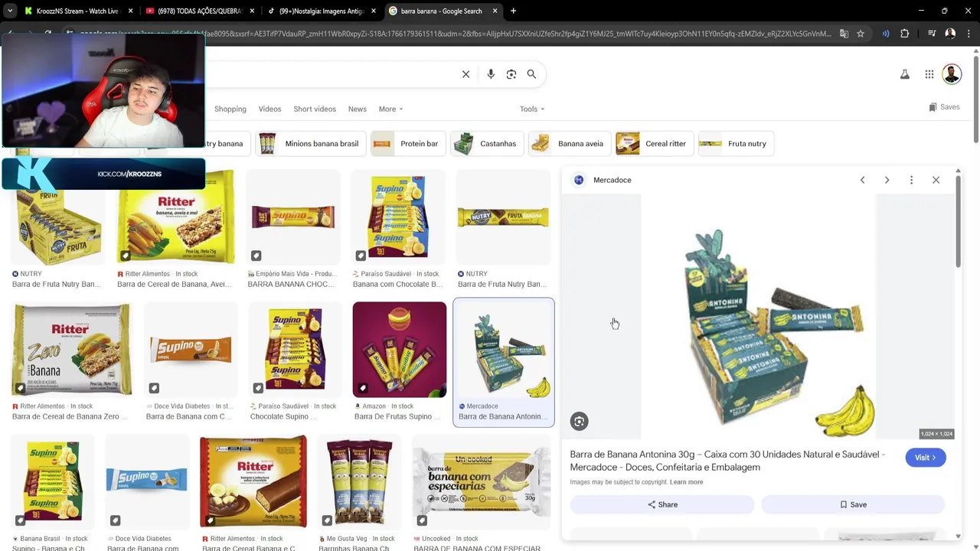Image resolution: width=980 pixels, height=551 pixels.
Task: Translate this page icon in address bar
Action: pos(844,34)
